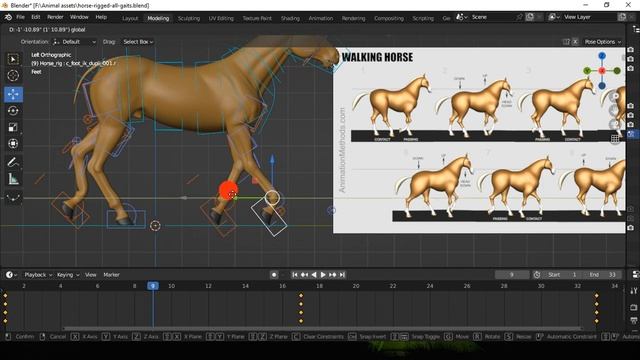Image resolution: width=640 pixels, height=360 pixels.
Task: Open the timeline View menu
Action: pos(90,275)
